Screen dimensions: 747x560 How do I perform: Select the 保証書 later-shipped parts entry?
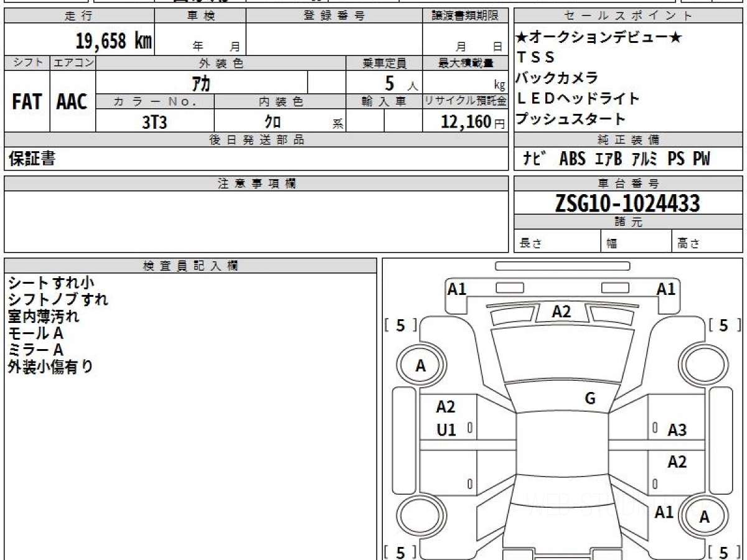tap(32, 159)
